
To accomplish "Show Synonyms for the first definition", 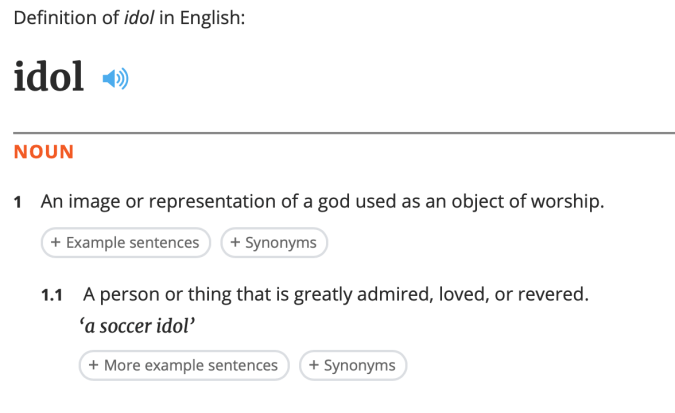I will 274,242.
